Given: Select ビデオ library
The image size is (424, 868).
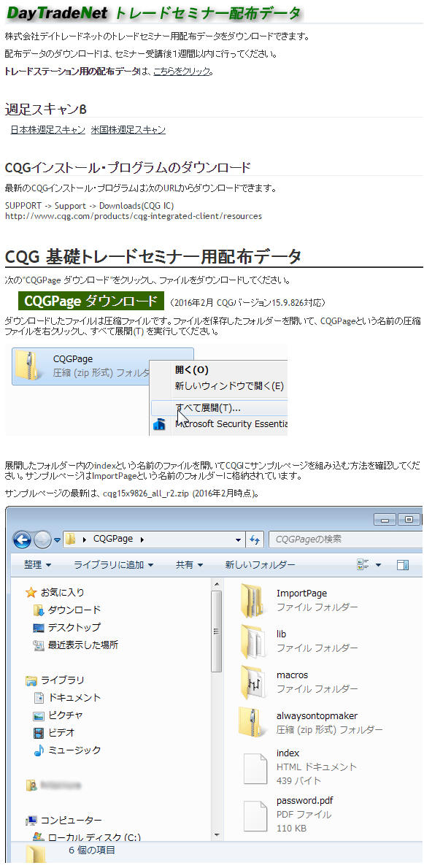Looking at the screenshot, I should [61, 732].
